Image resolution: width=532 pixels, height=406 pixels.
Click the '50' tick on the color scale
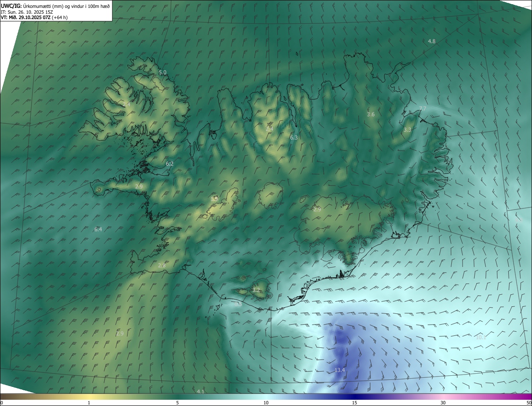pos(529,403)
